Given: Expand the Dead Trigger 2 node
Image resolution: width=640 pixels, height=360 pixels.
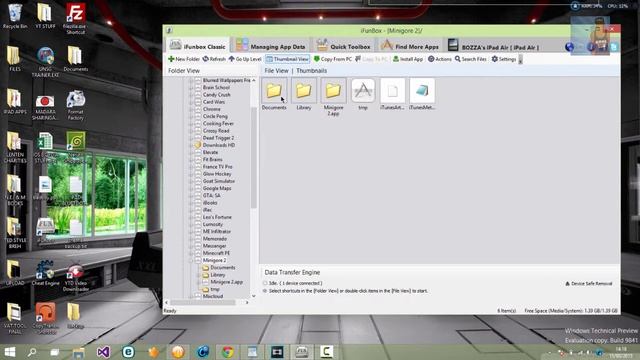Looking at the screenshot, I should tap(191, 138).
